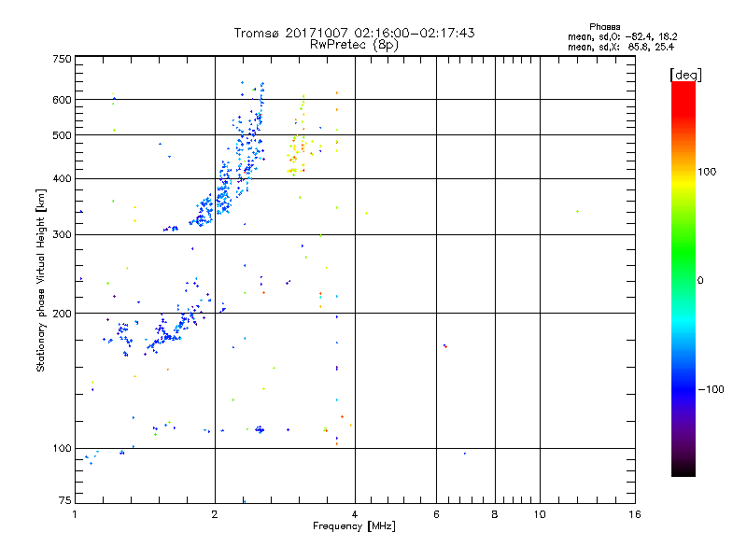
Task: Click the x-axis tick label '8'
Action: point(495,514)
